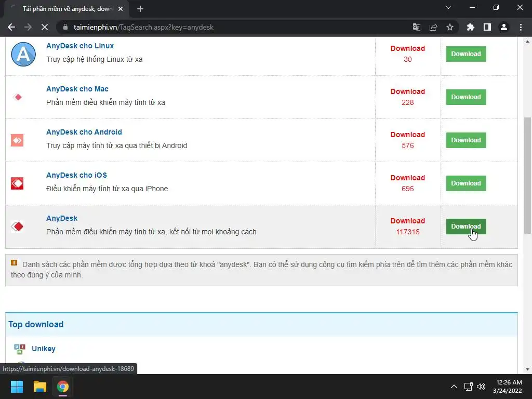Select the anydesk search results tab
Viewport: 532px width, 399px height.
click(66, 9)
